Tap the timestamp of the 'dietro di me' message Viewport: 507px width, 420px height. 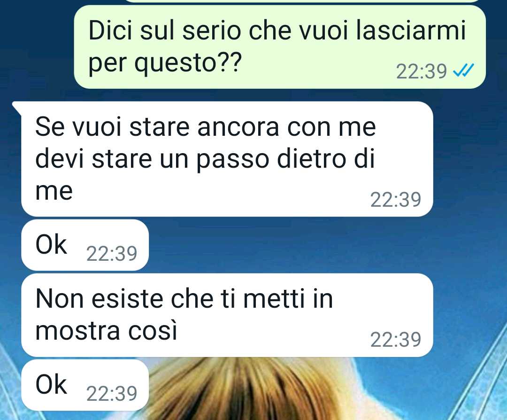tap(395, 200)
